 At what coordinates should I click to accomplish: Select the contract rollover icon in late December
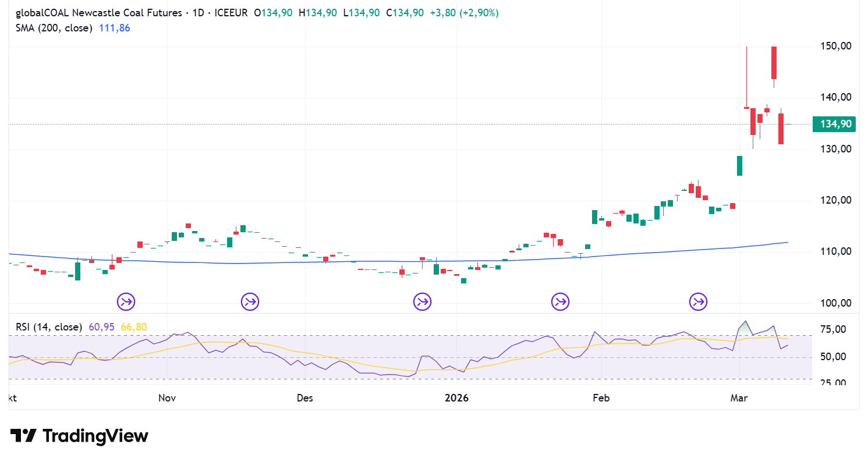pos(422,301)
